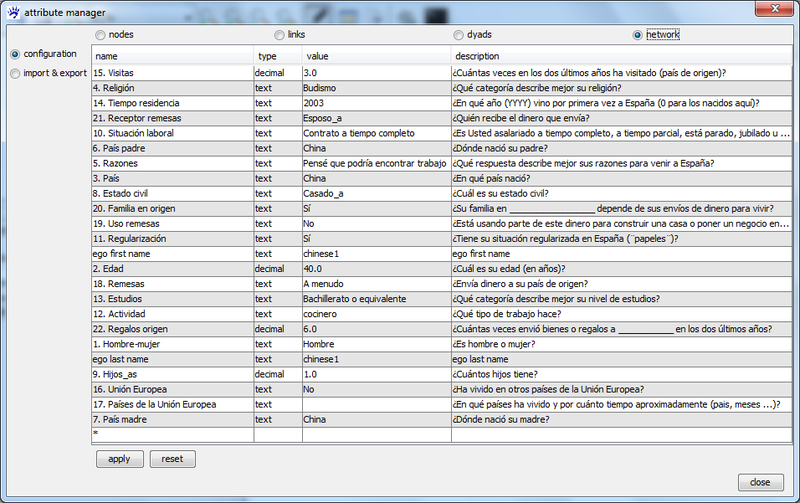Viewport: 800px width, 503px height.
Task: Select the '7. País madre' name cell
Action: (x=172, y=419)
